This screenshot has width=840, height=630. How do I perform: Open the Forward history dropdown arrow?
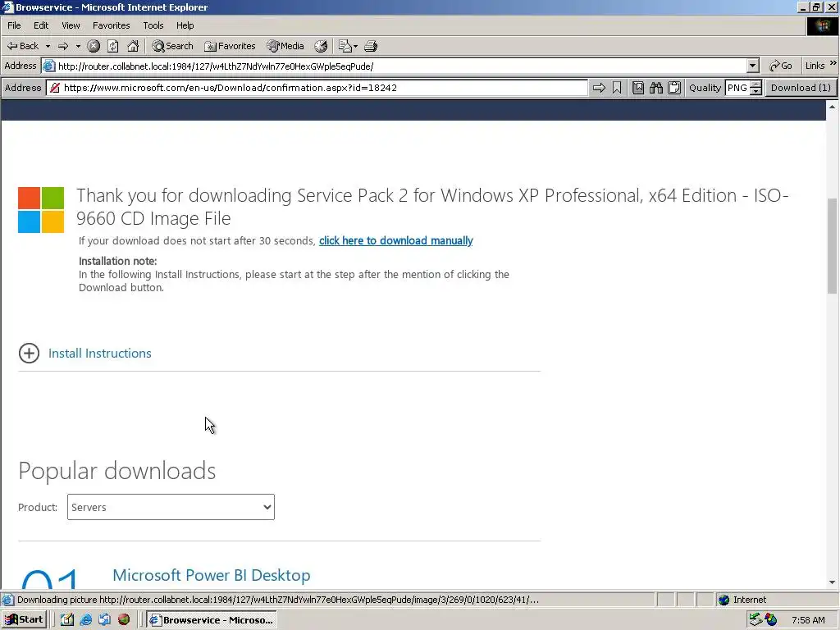point(78,46)
